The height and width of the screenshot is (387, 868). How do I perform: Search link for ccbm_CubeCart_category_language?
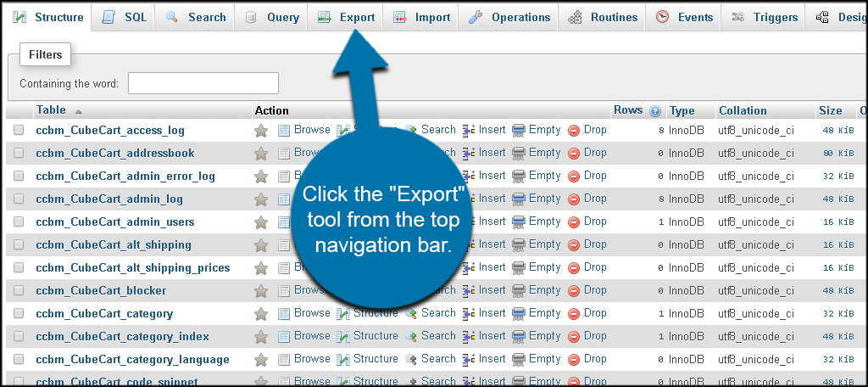[x=438, y=359]
